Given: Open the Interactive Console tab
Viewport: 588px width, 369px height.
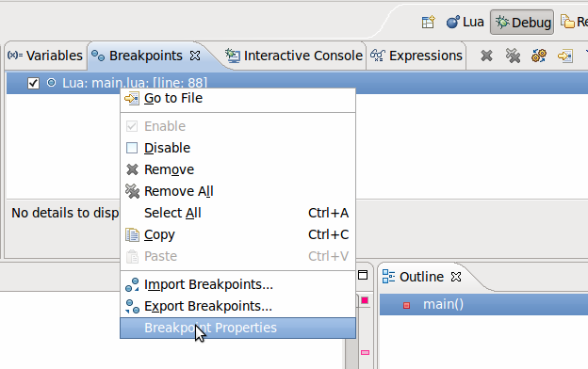Looking at the screenshot, I should click(x=294, y=56).
